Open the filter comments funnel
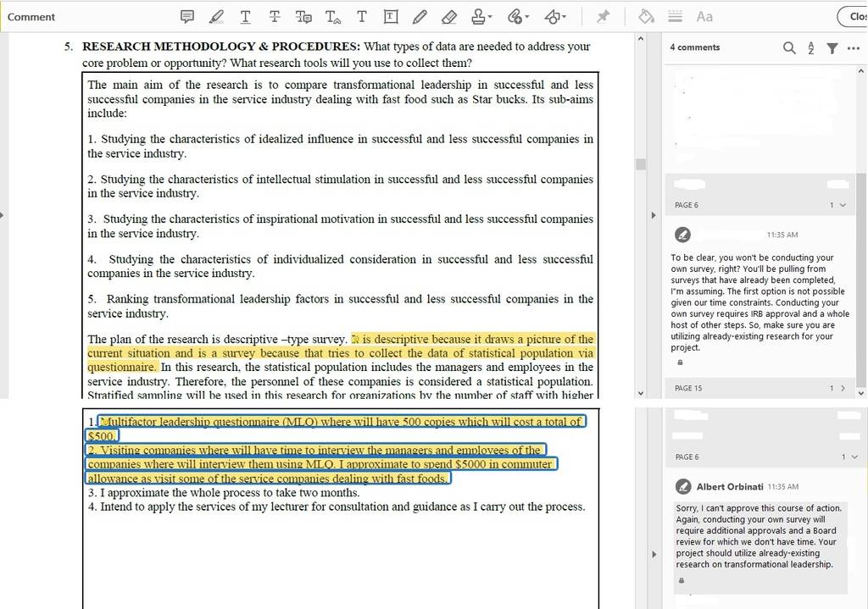 pos(832,48)
